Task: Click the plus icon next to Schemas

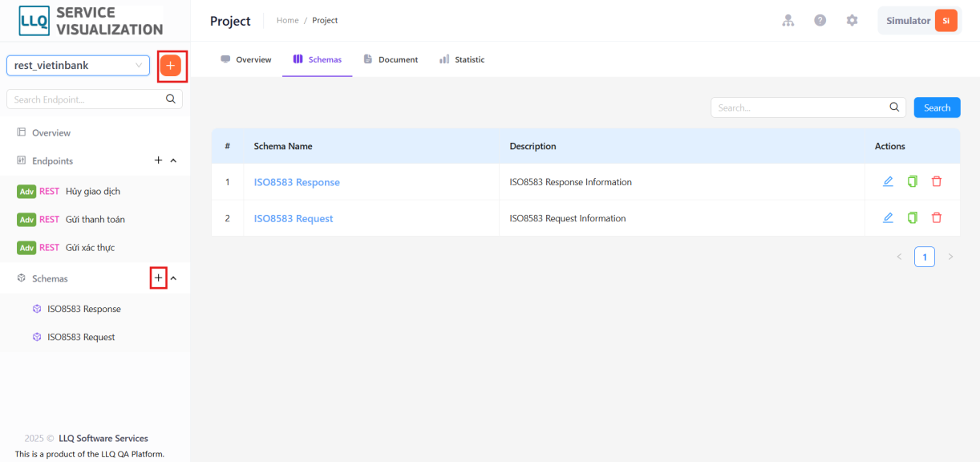Action: [x=158, y=278]
